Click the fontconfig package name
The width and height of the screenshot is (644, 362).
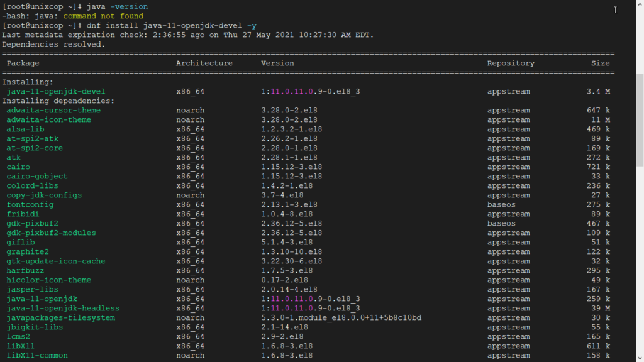pos(30,205)
